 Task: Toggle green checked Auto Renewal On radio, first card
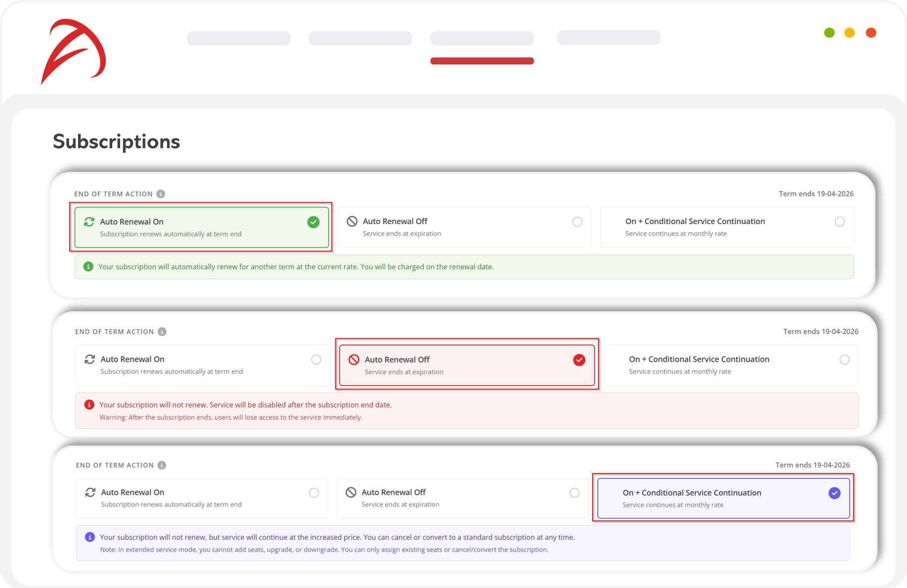[x=313, y=222]
